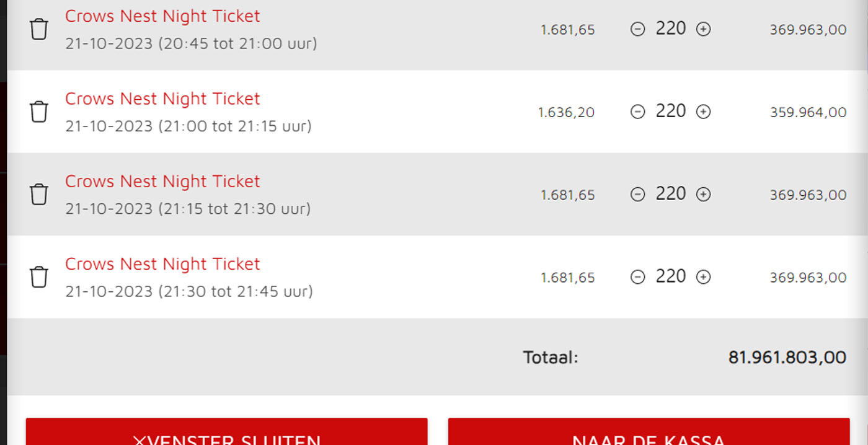868x445 pixels.
Task: Increase quantity for 21:30 tot 21:45 ticket
Action: click(x=703, y=276)
